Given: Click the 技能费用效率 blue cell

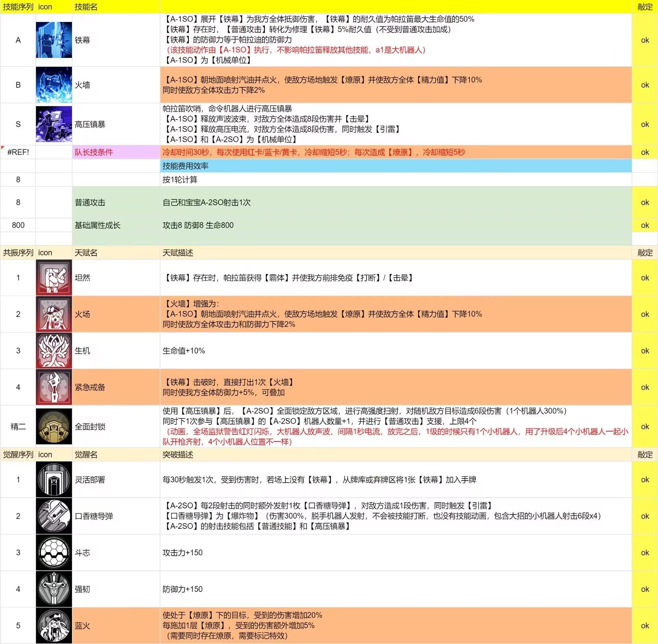Looking at the screenshot, I should 396,166.
